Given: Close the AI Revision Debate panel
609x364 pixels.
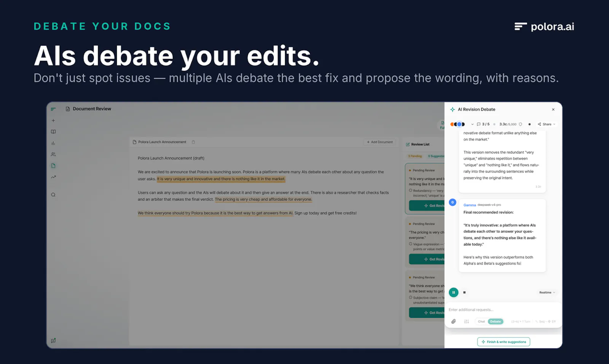Looking at the screenshot, I should [x=553, y=110].
